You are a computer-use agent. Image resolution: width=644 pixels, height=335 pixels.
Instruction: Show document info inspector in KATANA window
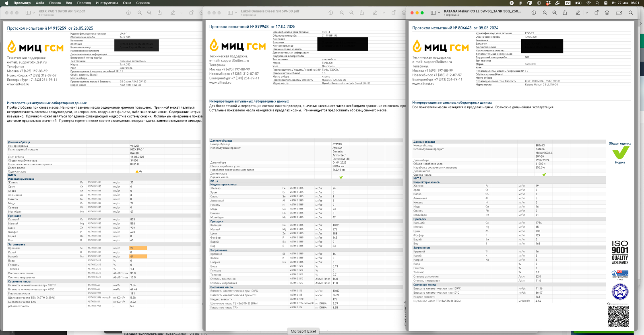pos(534,13)
